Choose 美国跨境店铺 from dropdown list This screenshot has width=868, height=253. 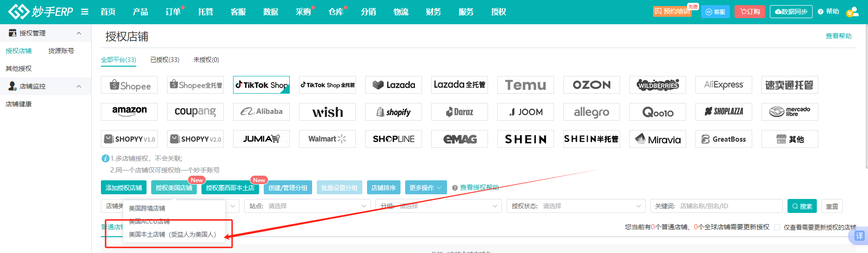[147, 208]
